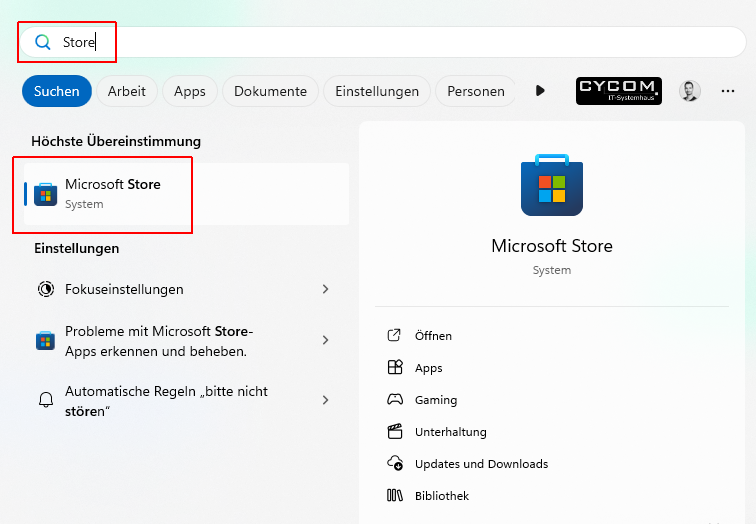Select the Suchen filter tab
The image size is (756, 524).
tap(56, 91)
